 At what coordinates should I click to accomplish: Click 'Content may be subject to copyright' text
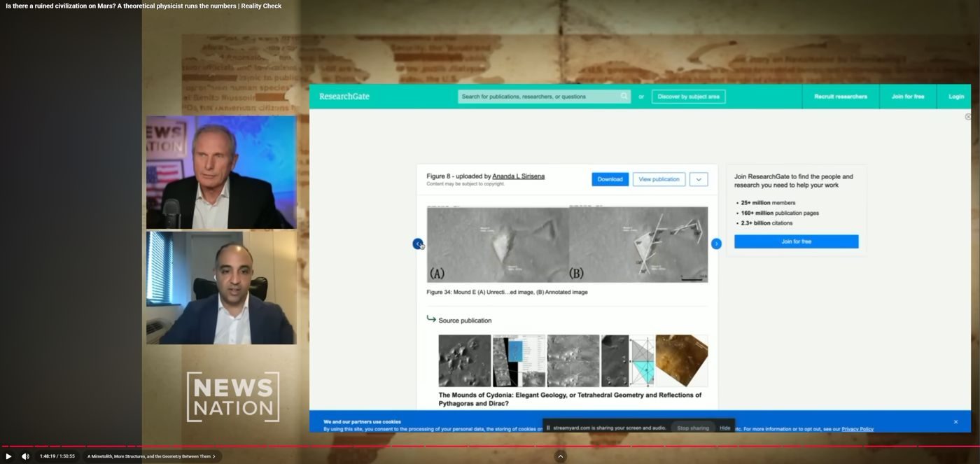pos(465,184)
